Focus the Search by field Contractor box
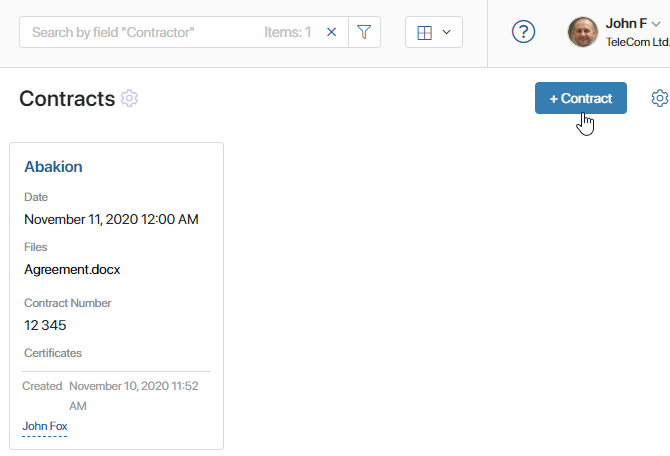 tap(141, 32)
